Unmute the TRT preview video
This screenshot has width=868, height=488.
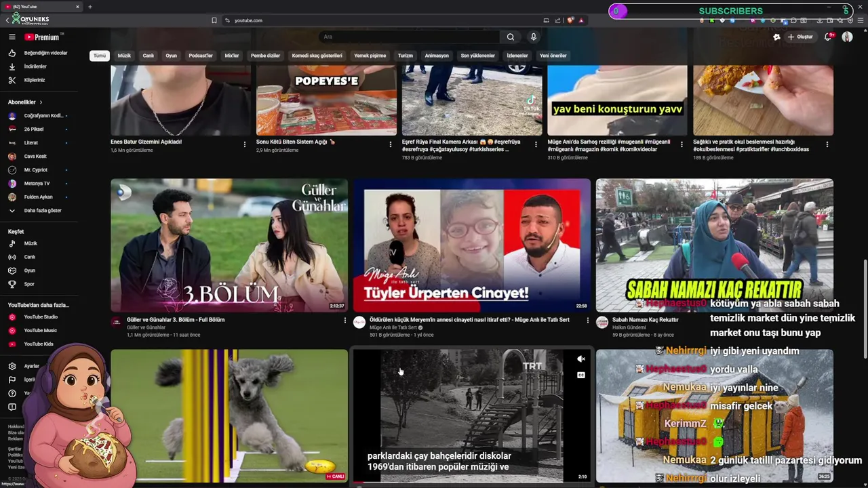(580, 359)
